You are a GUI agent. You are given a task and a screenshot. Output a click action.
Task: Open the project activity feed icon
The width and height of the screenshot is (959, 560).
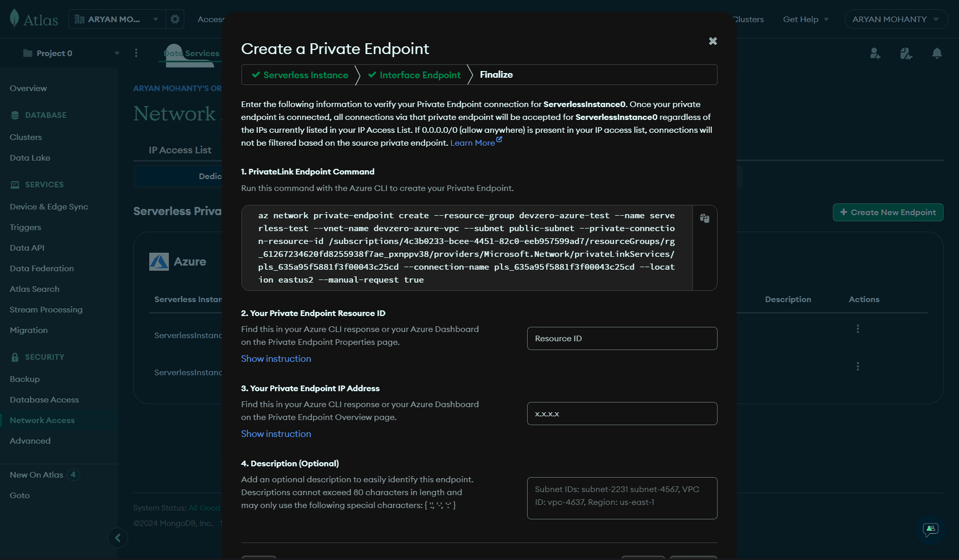point(906,54)
